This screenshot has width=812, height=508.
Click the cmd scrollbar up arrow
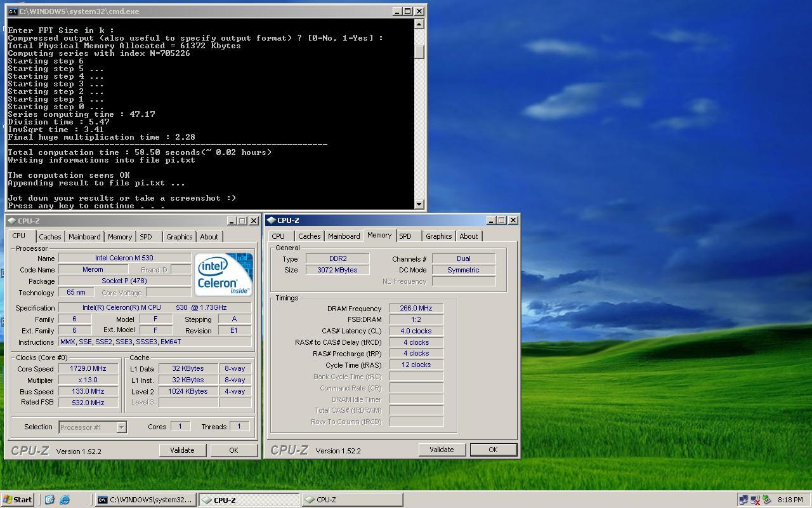[x=419, y=24]
